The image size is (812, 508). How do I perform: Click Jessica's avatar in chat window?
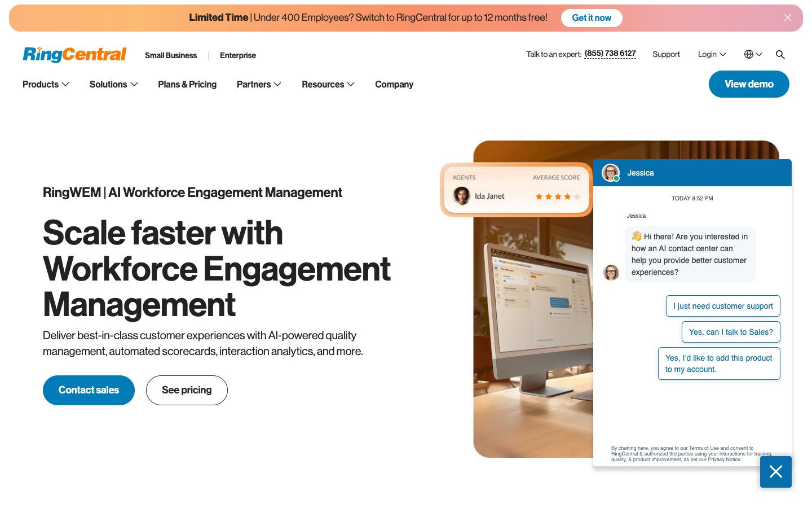click(x=611, y=173)
